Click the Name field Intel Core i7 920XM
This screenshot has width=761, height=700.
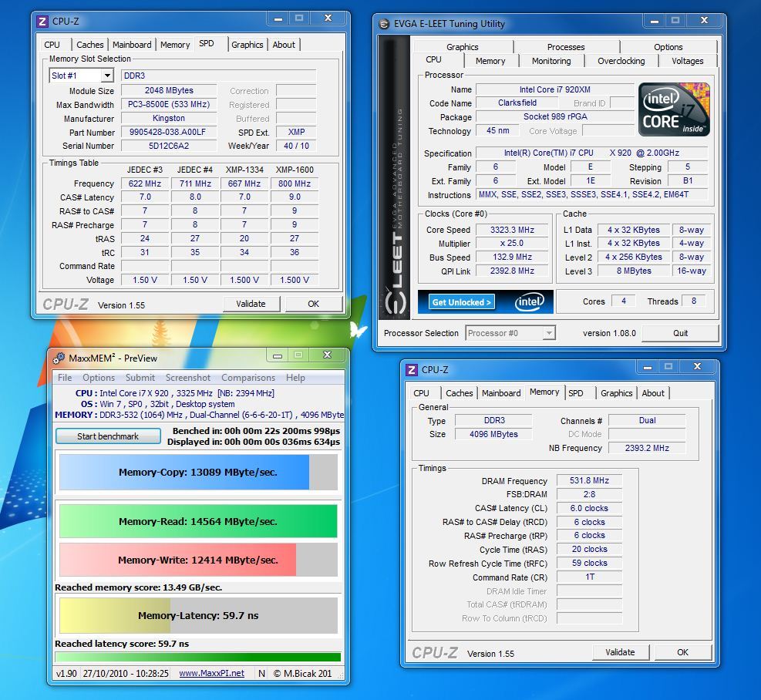point(554,89)
